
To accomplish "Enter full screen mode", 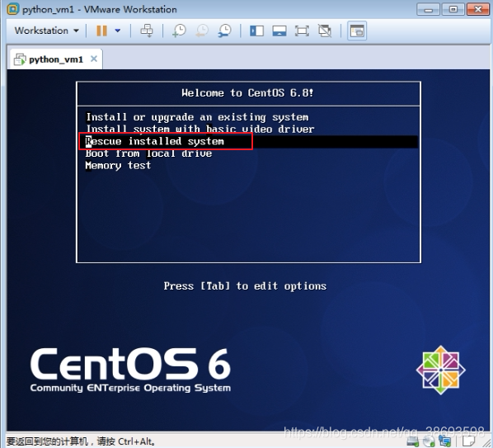I will pyautogui.click(x=302, y=31).
